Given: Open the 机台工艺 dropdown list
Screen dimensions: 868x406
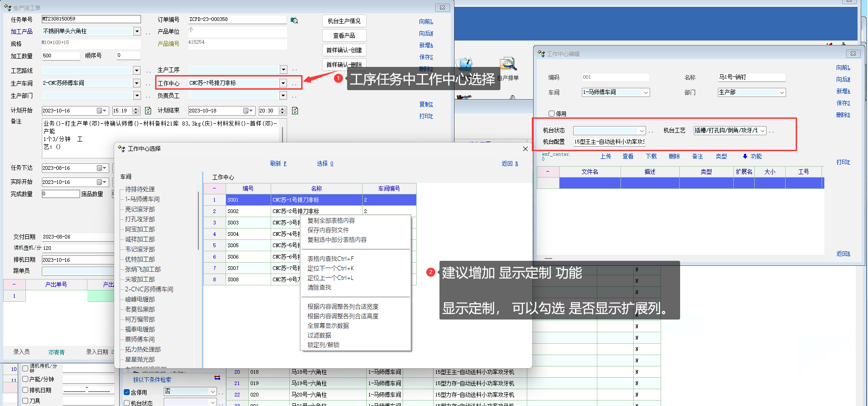Looking at the screenshot, I should pyautogui.click(x=762, y=131).
